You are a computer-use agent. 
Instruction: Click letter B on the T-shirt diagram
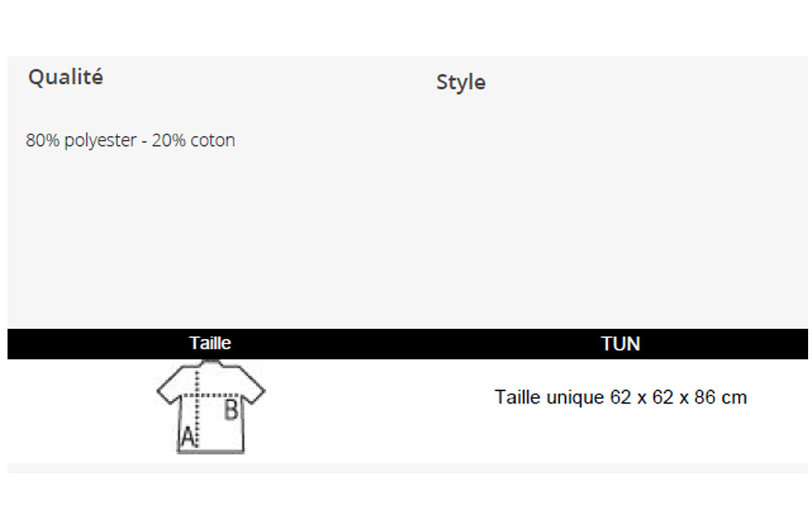pyautogui.click(x=231, y=410)
